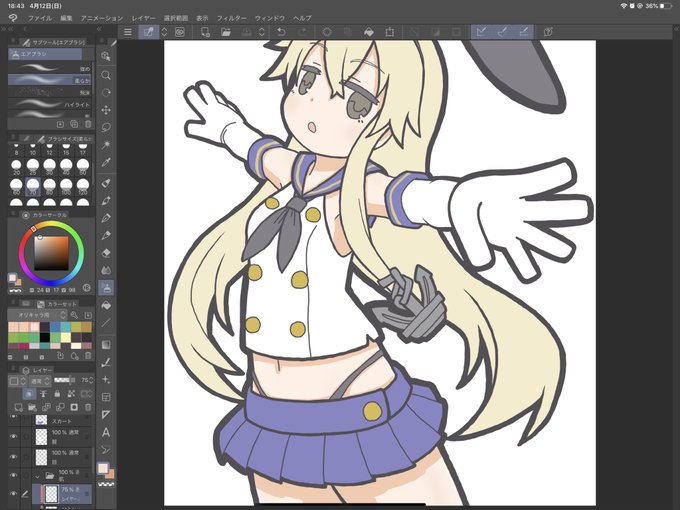This screenshot has height=510, width=680.
Task: Toggle the lock layer icon
Action: tap(57, 393)
